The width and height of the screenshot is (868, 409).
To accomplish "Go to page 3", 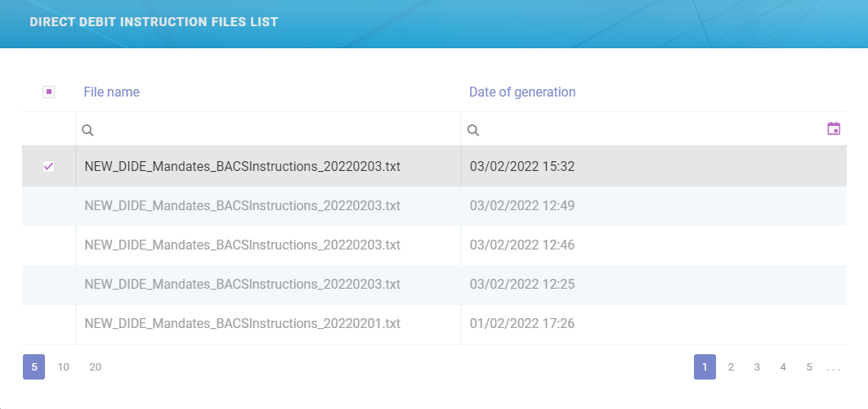I will click(757, 367).
